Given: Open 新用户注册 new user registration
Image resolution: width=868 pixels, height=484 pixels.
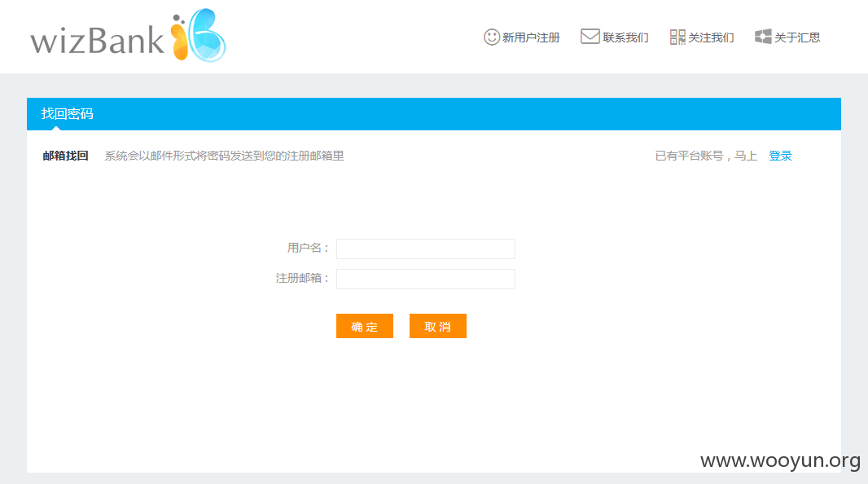Looking at the screenshot, I should 531,37.
